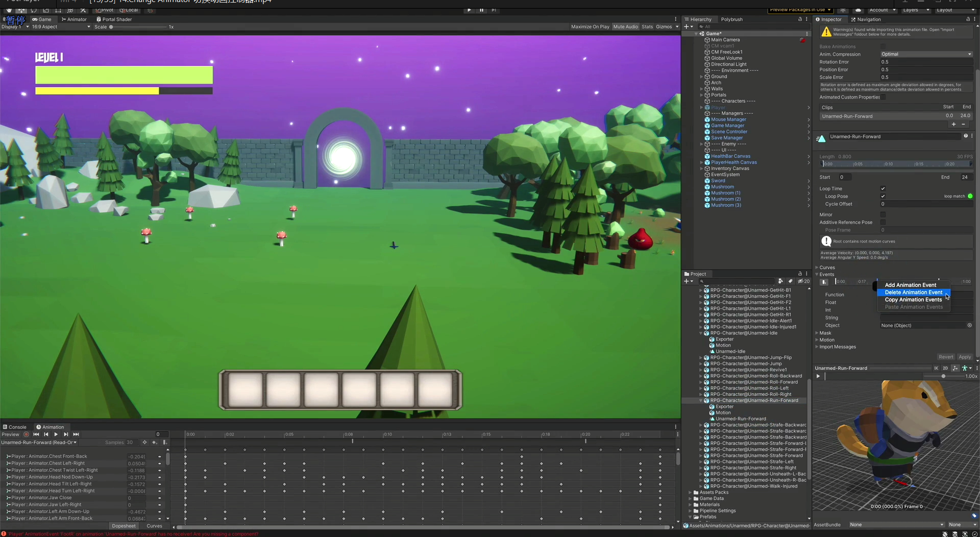Enable animation recording in the Animation window

26,434
